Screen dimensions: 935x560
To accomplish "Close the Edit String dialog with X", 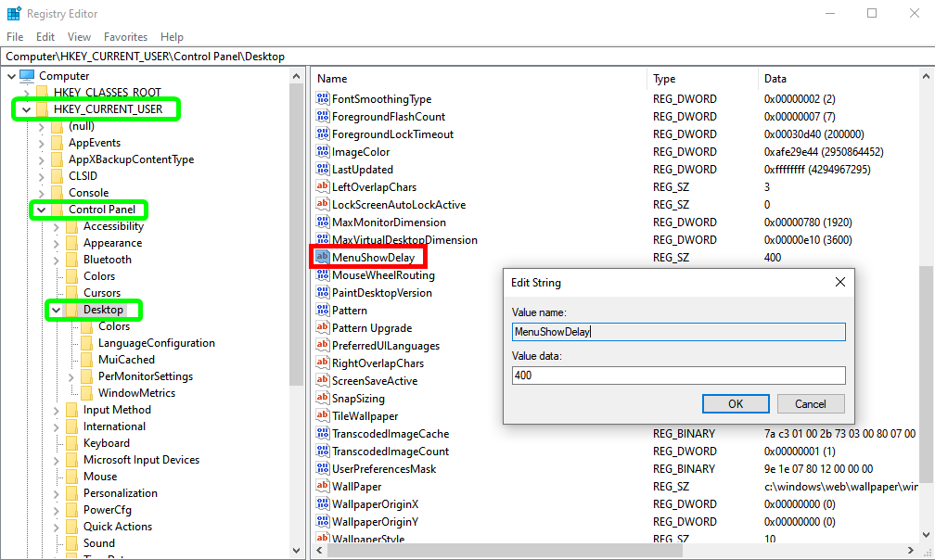I will [x=839, y=282].
